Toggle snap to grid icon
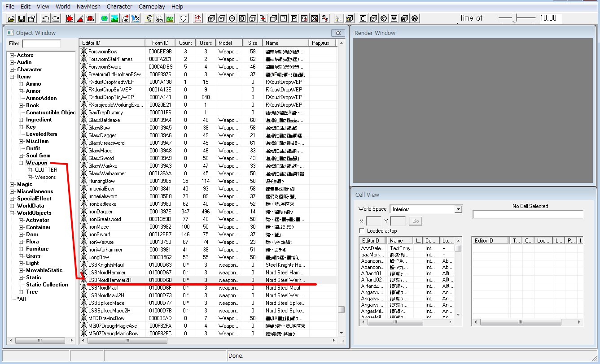 [69, 18]
